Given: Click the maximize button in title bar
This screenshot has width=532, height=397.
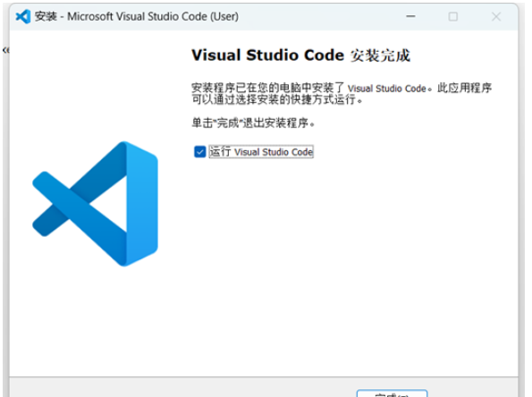Looking at the screenshot, I should [453, 16].
